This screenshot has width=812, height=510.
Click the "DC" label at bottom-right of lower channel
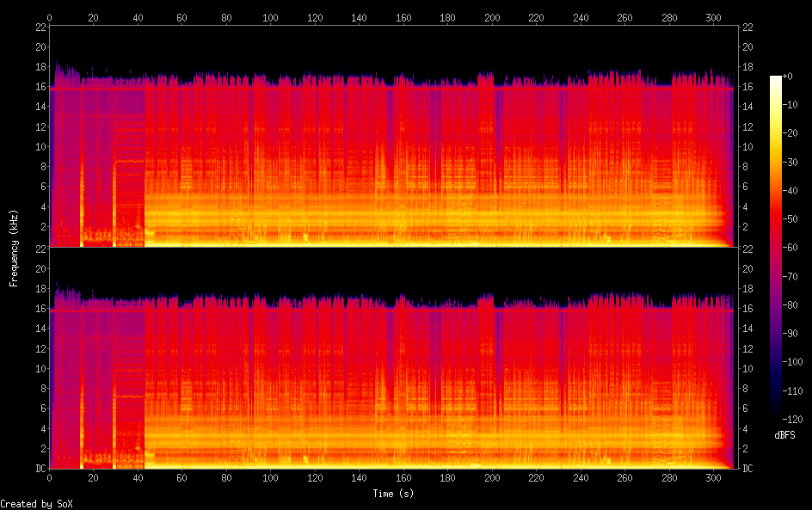747,469
